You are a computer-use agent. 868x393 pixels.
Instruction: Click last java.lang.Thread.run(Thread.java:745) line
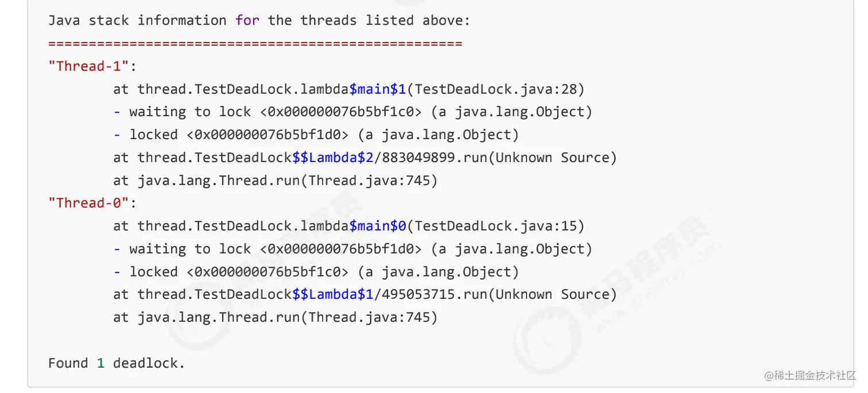276,317
